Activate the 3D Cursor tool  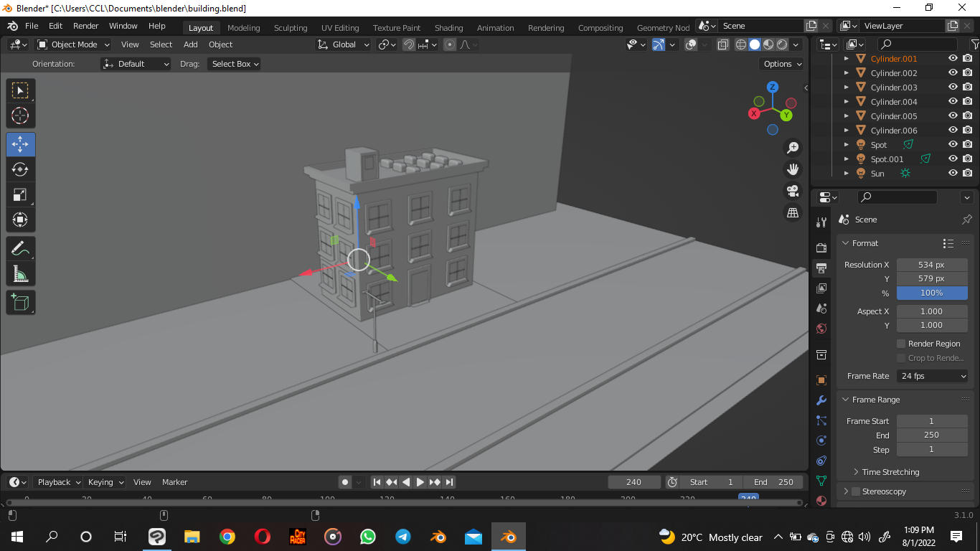tap(20, 116)
